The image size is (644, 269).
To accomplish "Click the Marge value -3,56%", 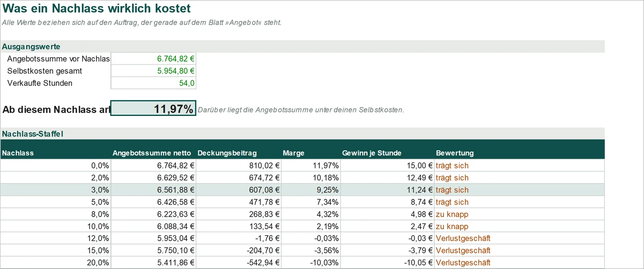I will click(x=311, y=250).
